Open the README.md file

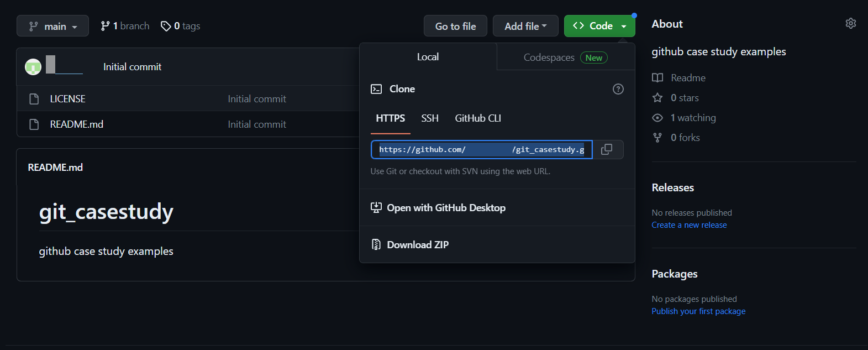(77, 124)
